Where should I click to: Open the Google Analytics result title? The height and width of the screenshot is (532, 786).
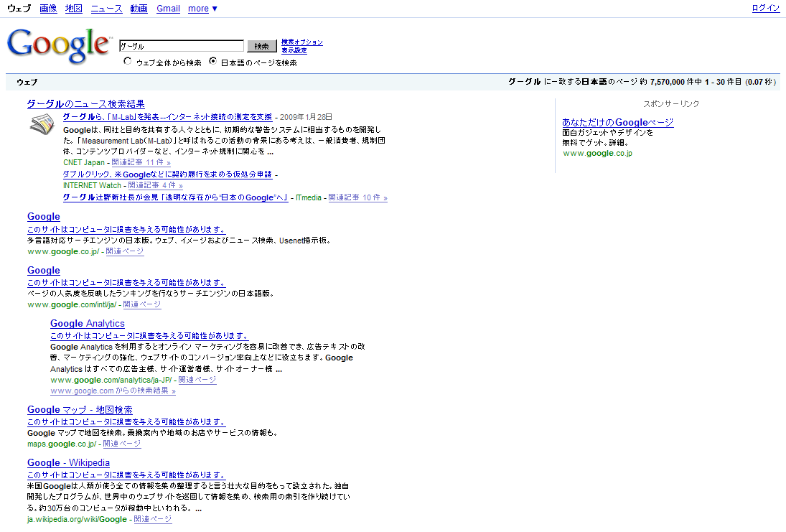tap(88, 324)
